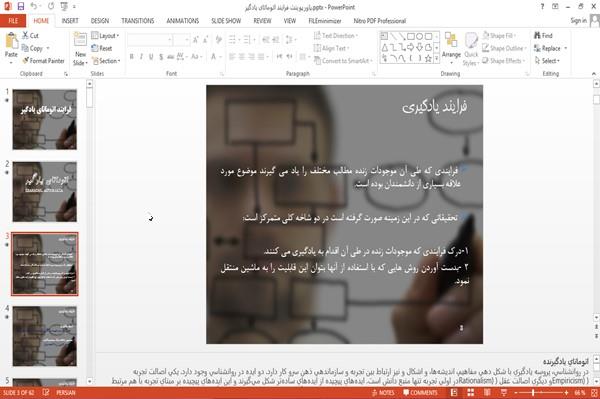Screen dimensions: 600x399
Task: Click the Save icon in title bar
Action: click(x=21, y=7)
